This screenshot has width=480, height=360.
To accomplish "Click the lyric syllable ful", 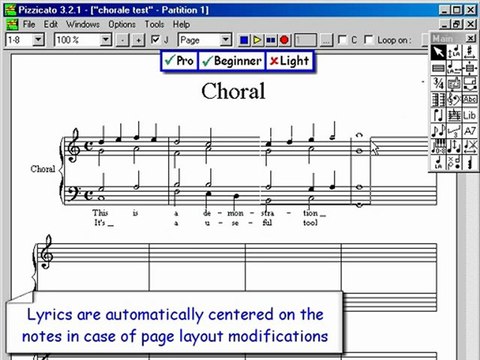I will pos(267,222).
